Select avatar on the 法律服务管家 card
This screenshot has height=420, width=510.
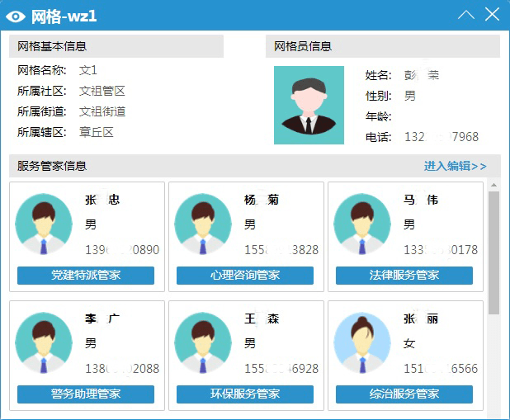tap(361, 223)
